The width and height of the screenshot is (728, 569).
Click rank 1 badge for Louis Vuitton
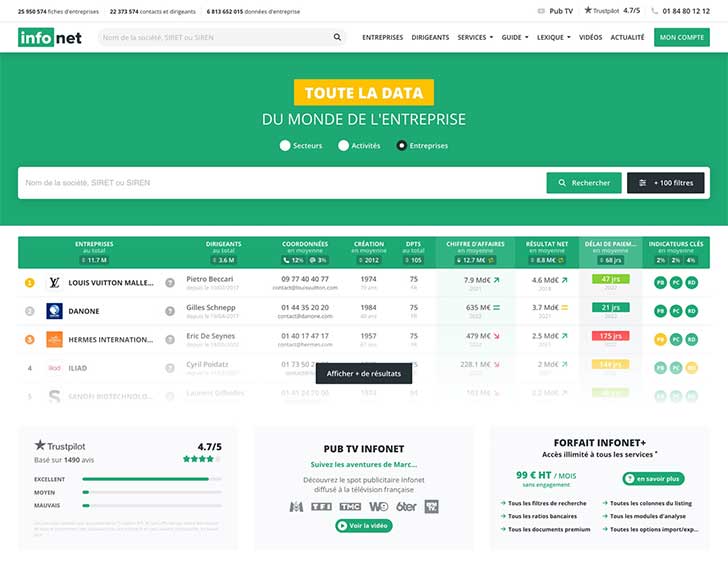(x=30, y=282)
